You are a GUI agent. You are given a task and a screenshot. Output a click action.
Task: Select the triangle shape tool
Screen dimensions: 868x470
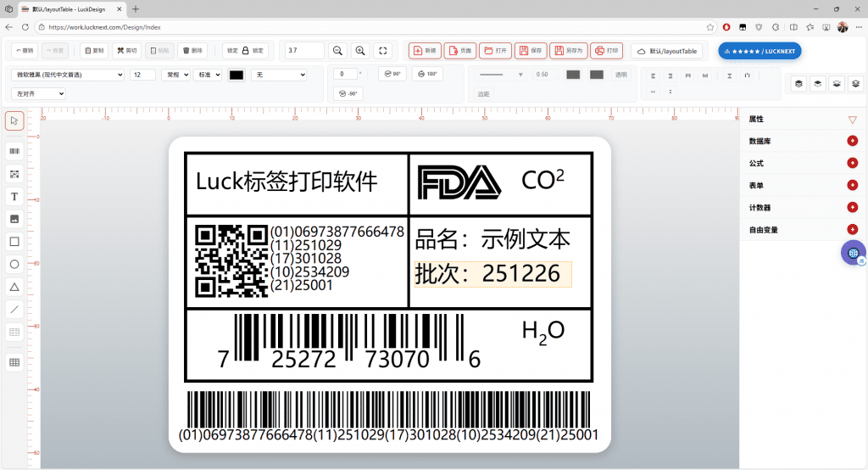click(x=14, y=287)
